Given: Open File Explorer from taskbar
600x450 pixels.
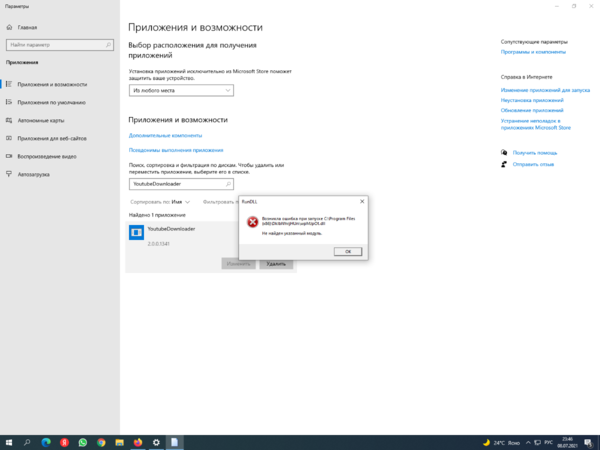Looking at the screenshot, I should (119, 443).
